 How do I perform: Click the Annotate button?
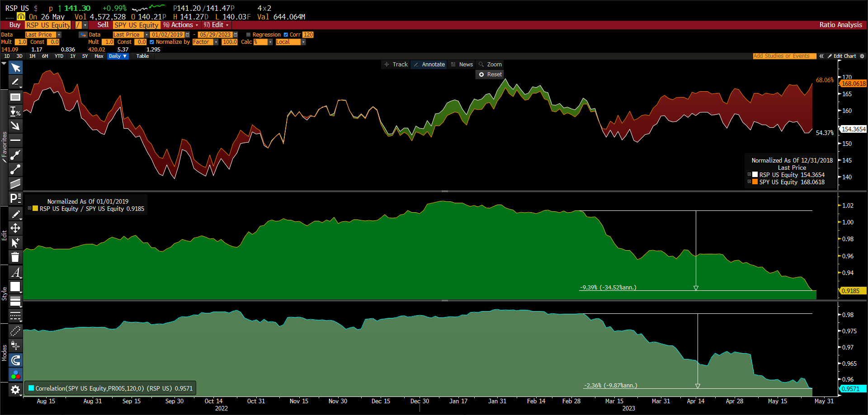[x=429, y=65]
